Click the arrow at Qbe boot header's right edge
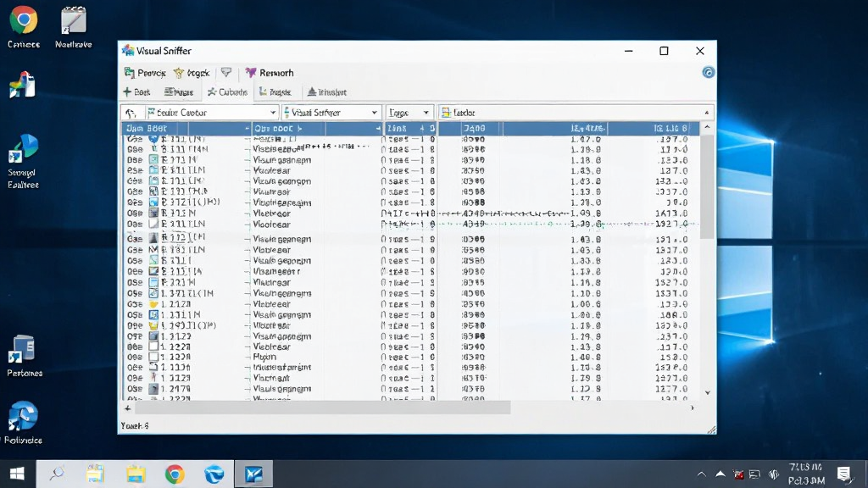 (x=378, y=129)
